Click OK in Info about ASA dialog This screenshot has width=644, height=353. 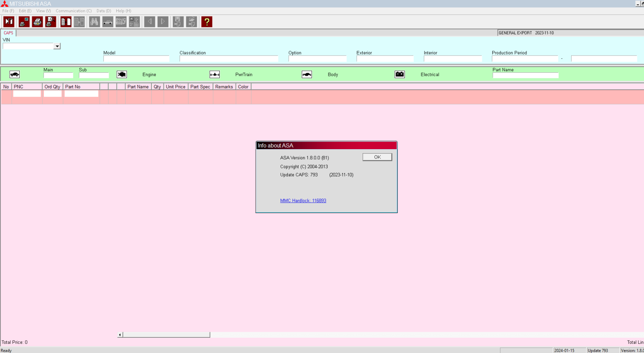pos(377,157)
